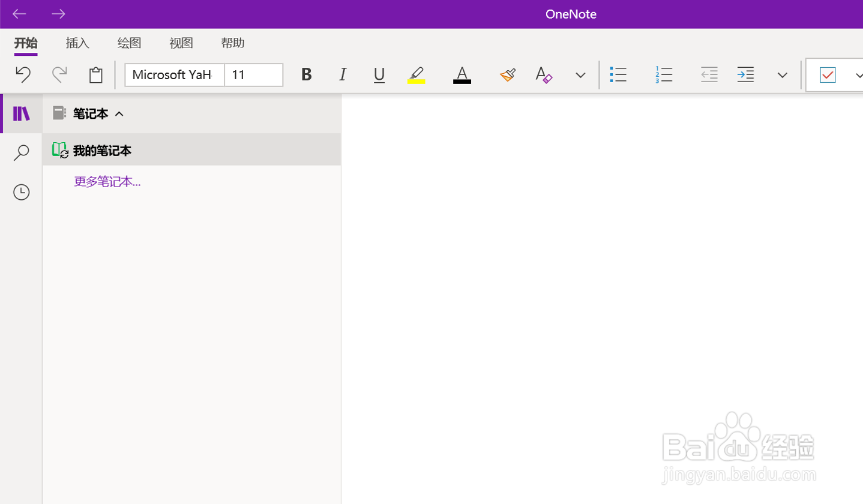
Task: Switch to the 插入 tab
Action: pyautogui.click(x=77, y=43)
